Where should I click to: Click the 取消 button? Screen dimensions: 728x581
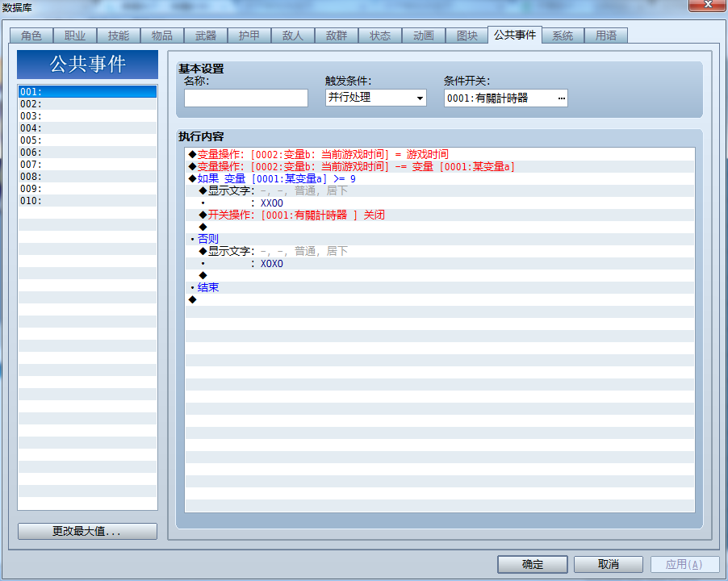coord(609,564)
